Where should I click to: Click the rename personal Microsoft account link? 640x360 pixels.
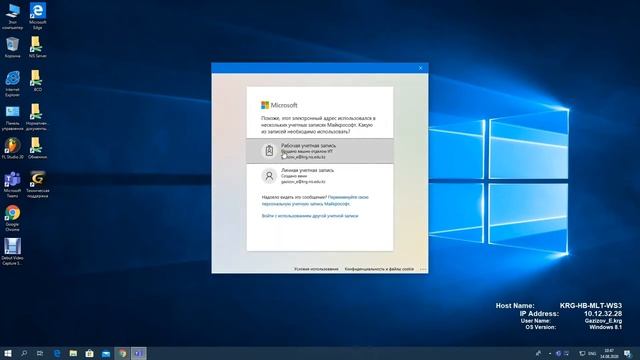click(315, 200)
